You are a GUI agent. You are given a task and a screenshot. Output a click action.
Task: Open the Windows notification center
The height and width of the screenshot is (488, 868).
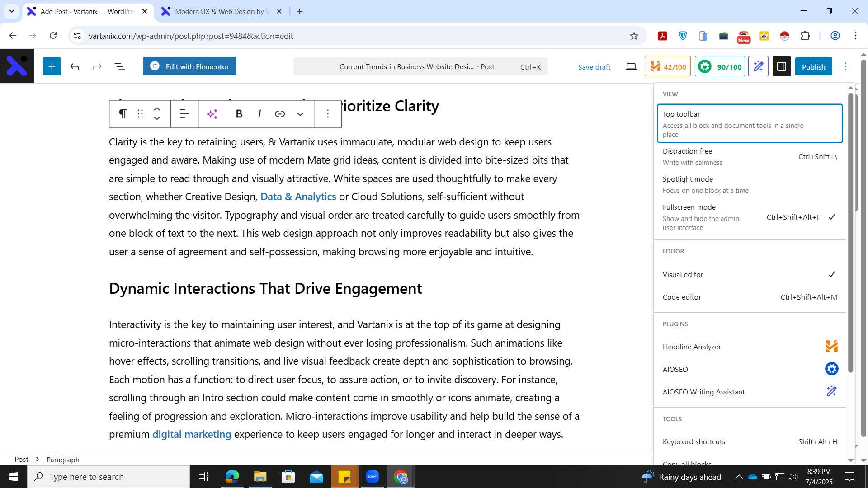click(850, 477)
